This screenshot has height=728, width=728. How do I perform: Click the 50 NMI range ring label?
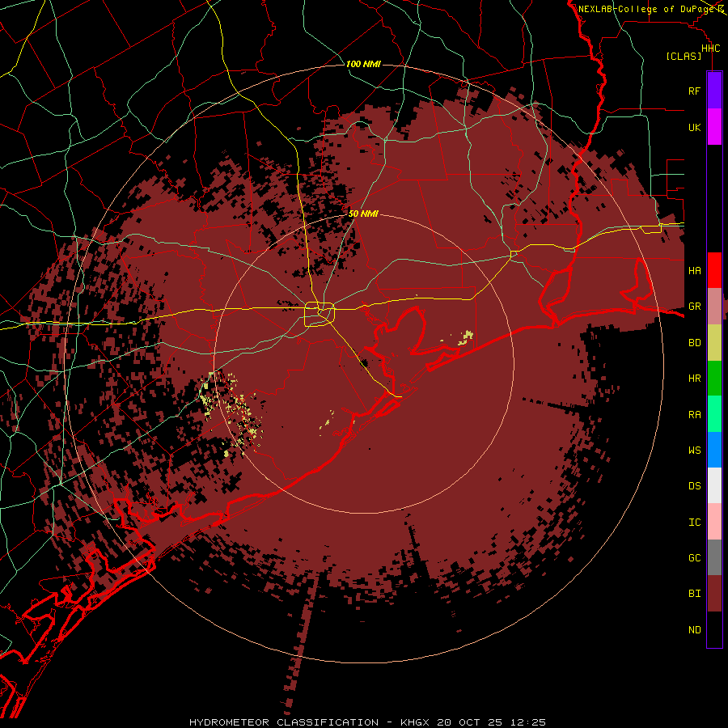tap(363, 214)
